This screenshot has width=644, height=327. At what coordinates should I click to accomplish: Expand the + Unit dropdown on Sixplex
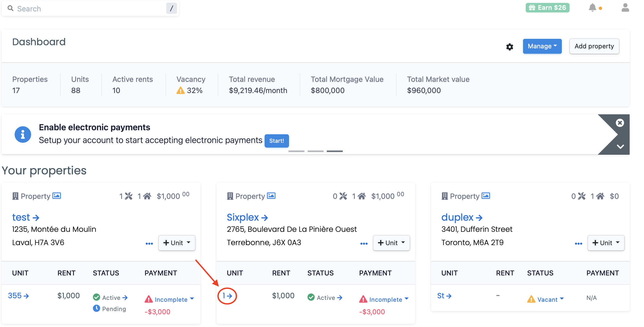[391, 243]
